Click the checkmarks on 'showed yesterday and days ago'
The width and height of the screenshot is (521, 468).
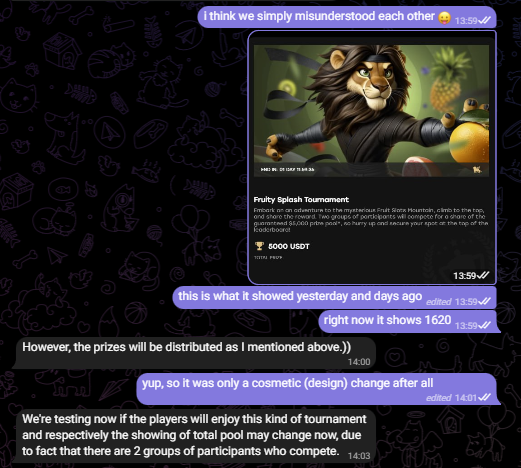pos(485,301)
